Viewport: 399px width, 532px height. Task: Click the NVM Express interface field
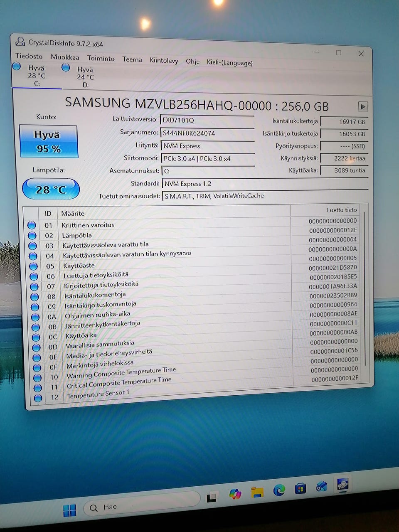pyautogui.click(x=208, y=146)
